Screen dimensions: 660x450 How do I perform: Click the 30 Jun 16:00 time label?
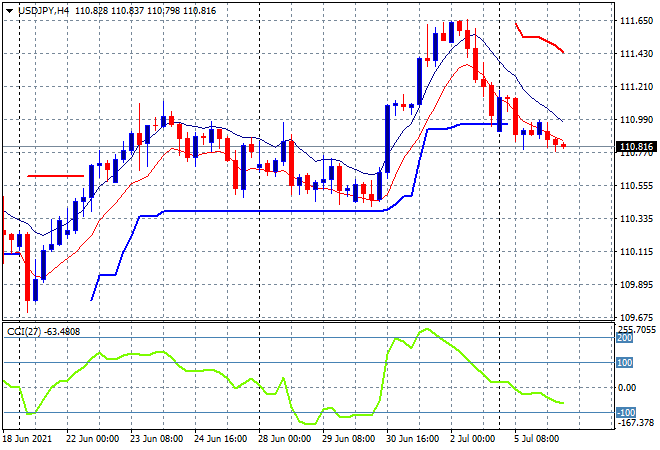coord(412,439)
